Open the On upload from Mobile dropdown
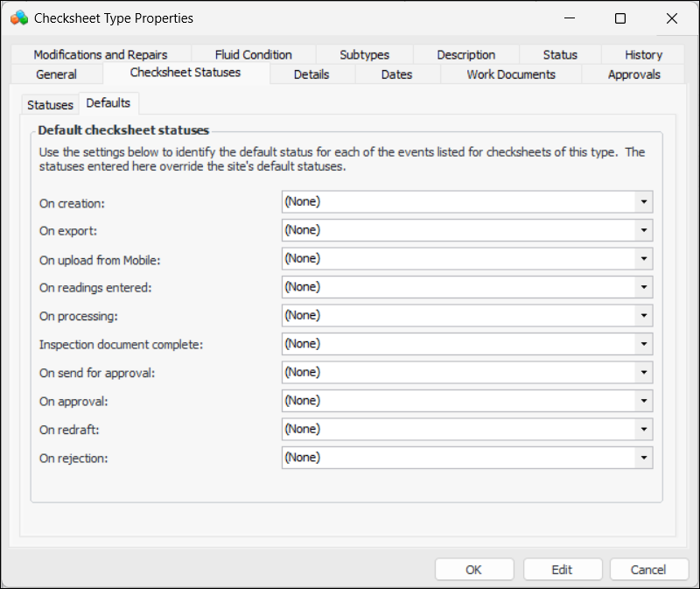This screenshot has height=589, width=700. click(643, 259)
